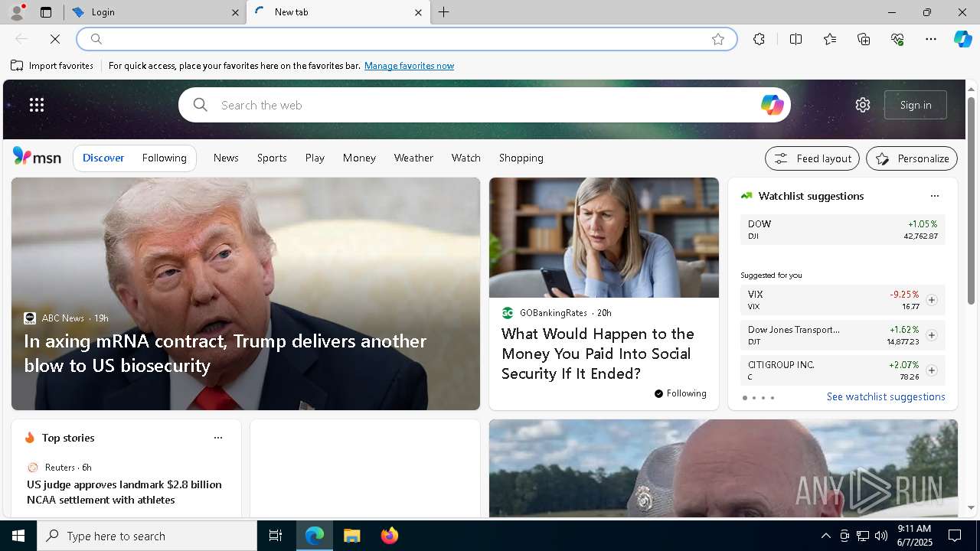This screenshot has width=980, height=551.
Task: Open the notification center
Action: [955, 536]
